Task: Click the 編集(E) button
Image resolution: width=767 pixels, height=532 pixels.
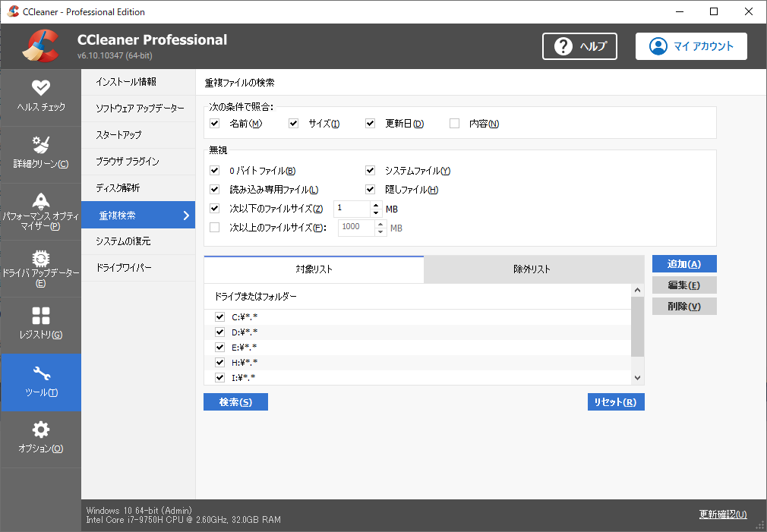Action: (x=684, y=285)
